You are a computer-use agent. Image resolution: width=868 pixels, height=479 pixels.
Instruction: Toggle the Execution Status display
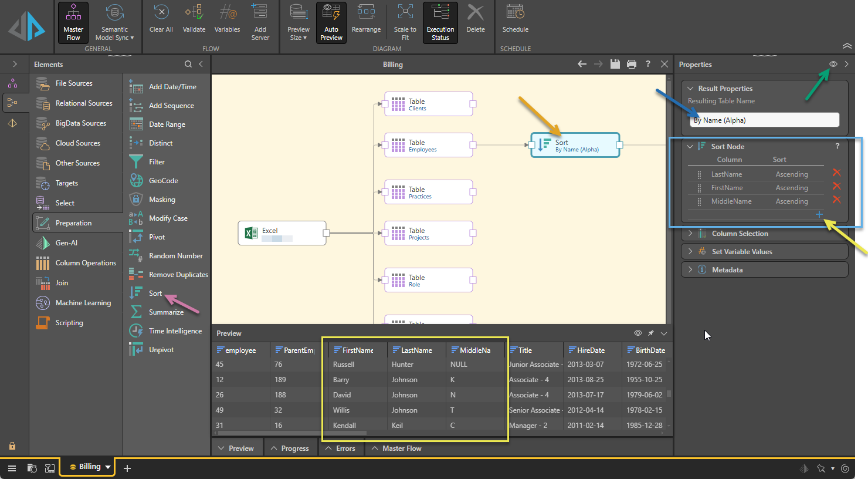[440, 22]
